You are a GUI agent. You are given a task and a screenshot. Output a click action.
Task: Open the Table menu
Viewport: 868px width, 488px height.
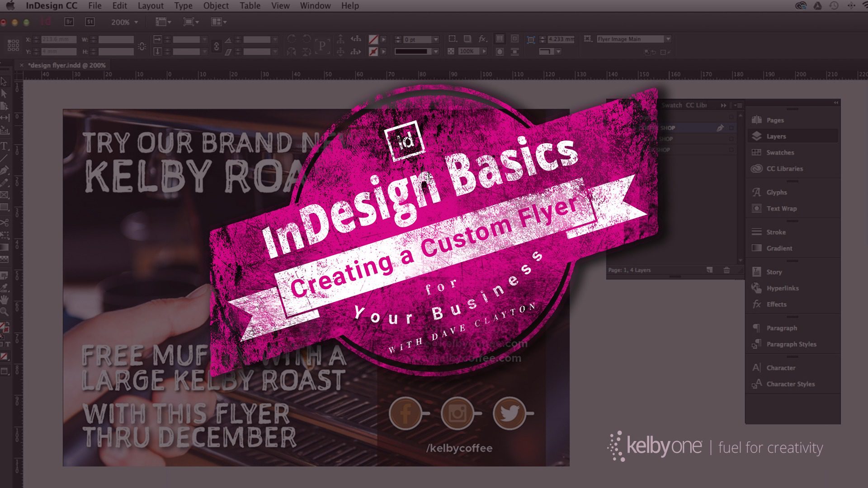(x=250, y=6)
